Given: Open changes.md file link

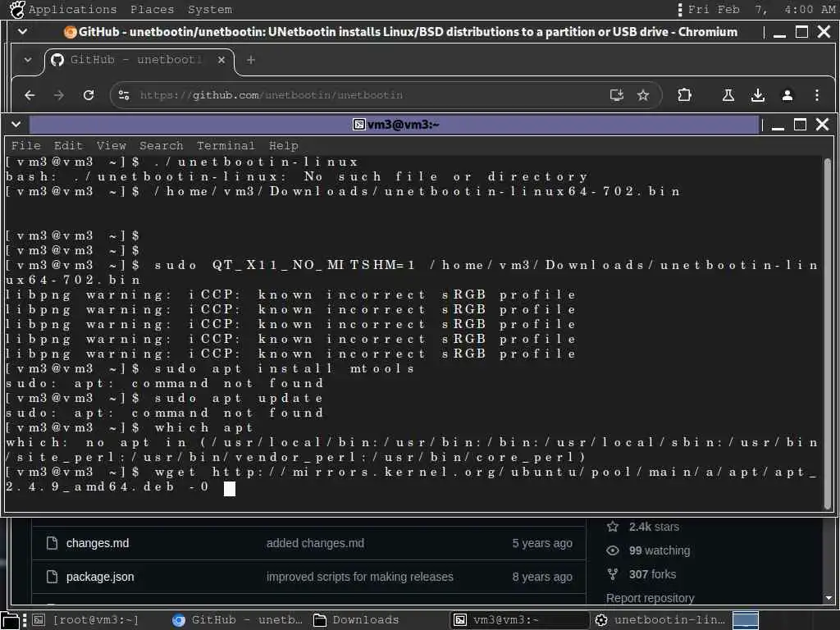Looking at the screenshot, I should click(x=98, y=543).
